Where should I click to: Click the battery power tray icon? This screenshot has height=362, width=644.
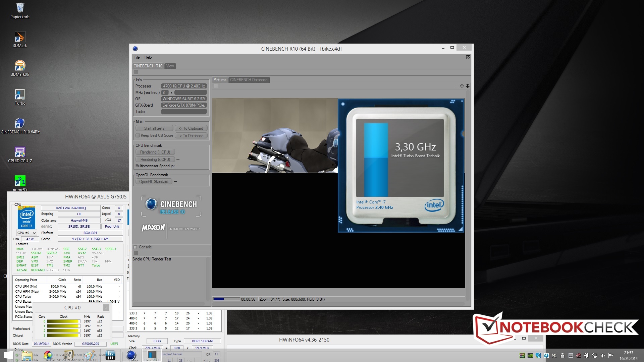point(586,356)
